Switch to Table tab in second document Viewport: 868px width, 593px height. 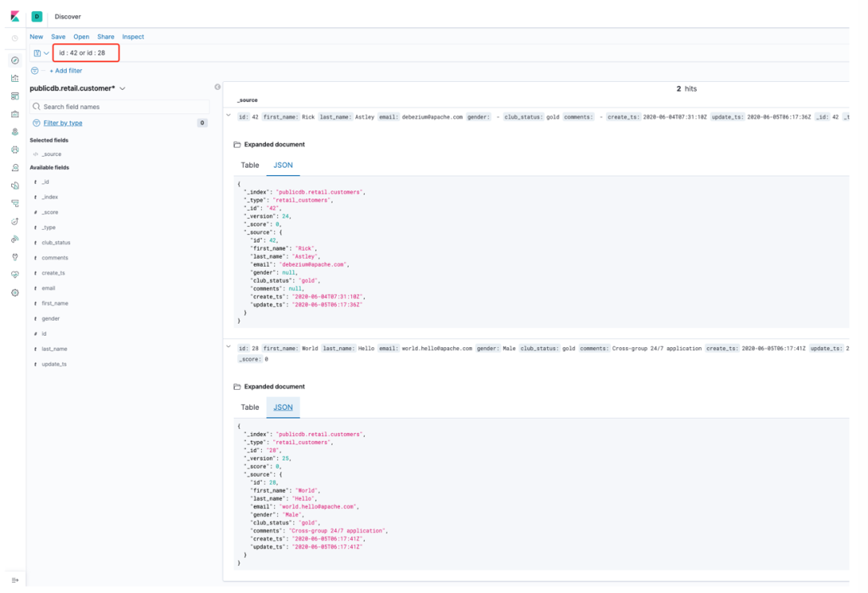coord(250,407)
